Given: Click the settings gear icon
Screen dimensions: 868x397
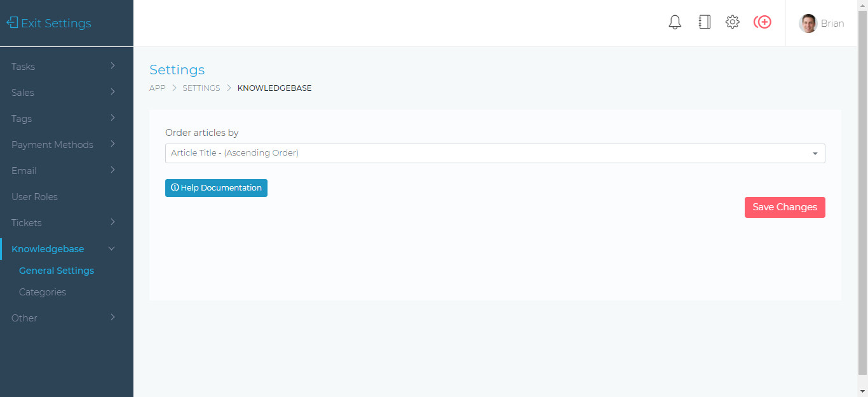Looking at the screenshot, I should tap(733, 23).
